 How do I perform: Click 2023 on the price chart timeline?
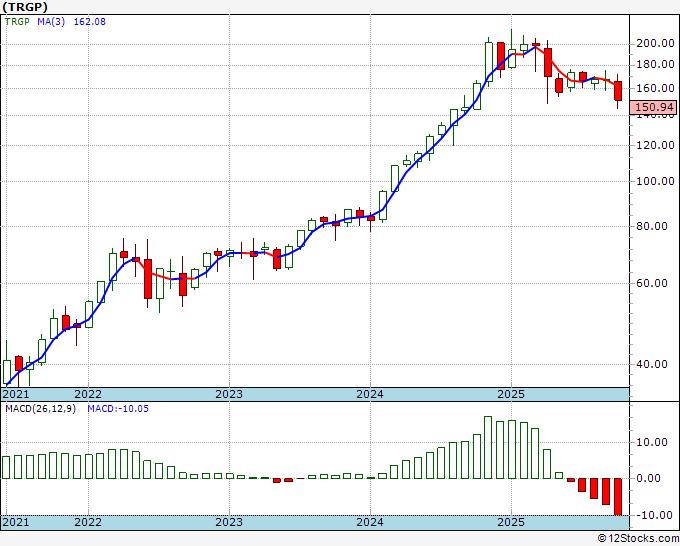coord(229,394)
